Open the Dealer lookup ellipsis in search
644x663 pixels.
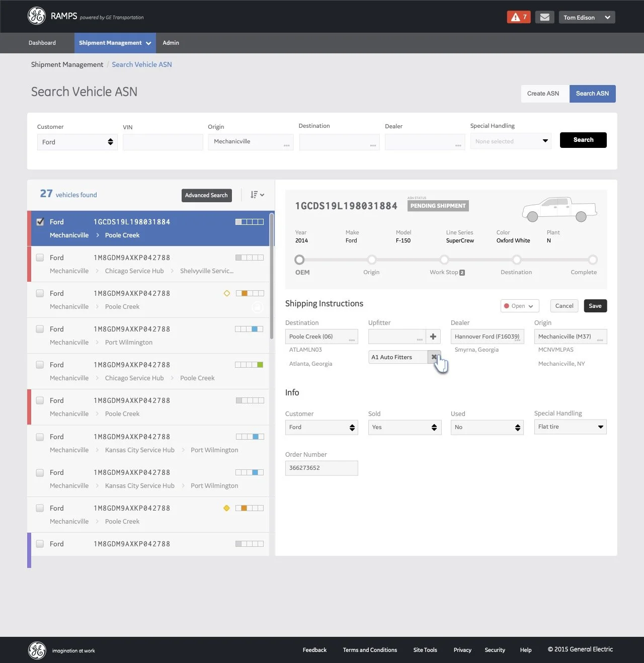point(458,145)
